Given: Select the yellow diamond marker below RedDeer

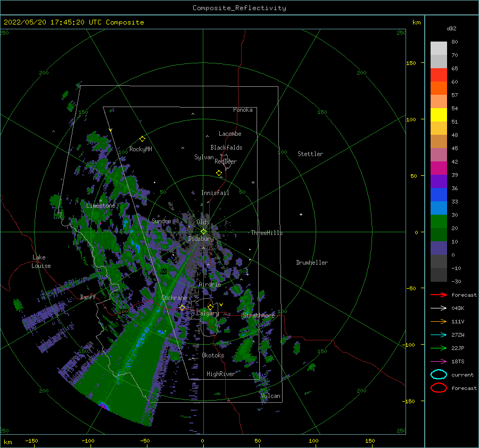Looking at the screenshot, I should (x=219, y=173).
